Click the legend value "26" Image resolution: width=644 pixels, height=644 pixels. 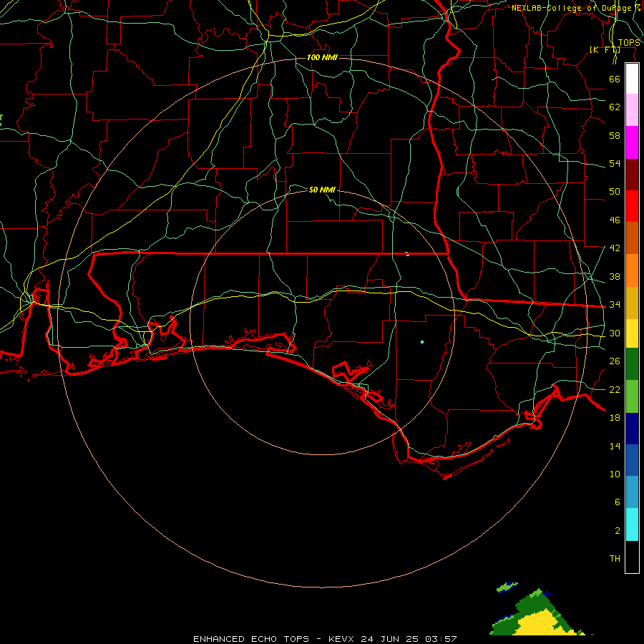(615, 361)
